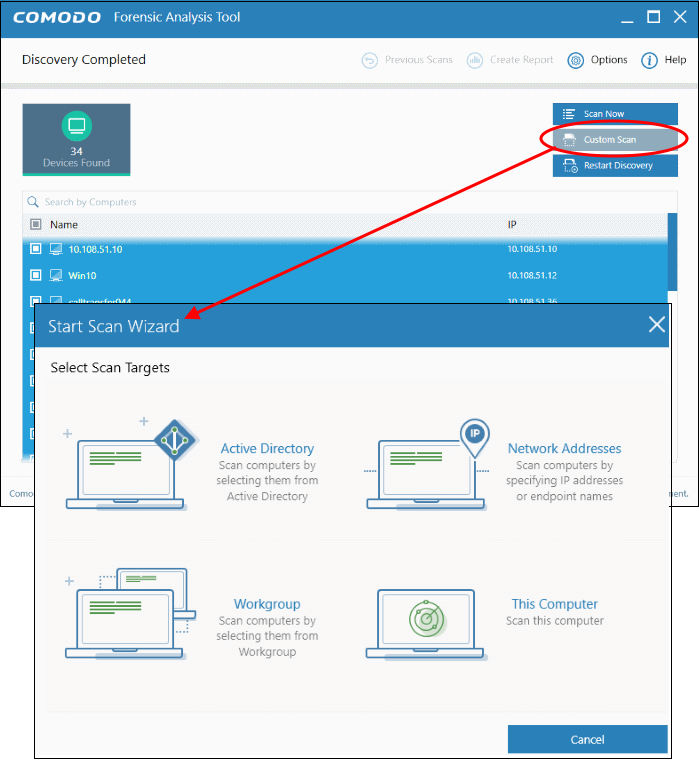Click the 34 Devices Found tile
The image size is (699, 765).
pyautogui.click(x=77, y=140)
